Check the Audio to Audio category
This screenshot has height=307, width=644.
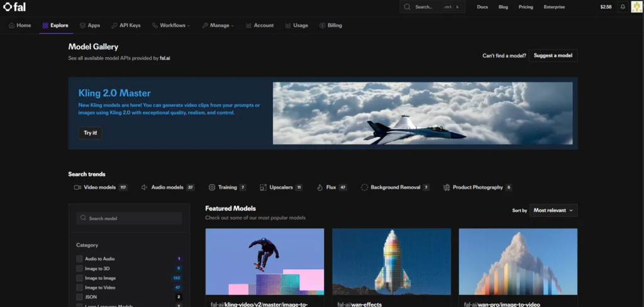click(x=79, y=259)
